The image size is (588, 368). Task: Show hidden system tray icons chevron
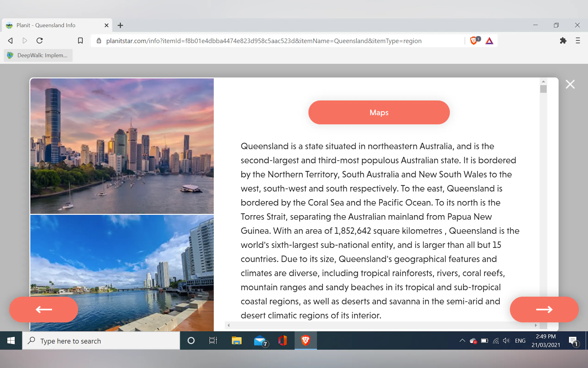462,340
